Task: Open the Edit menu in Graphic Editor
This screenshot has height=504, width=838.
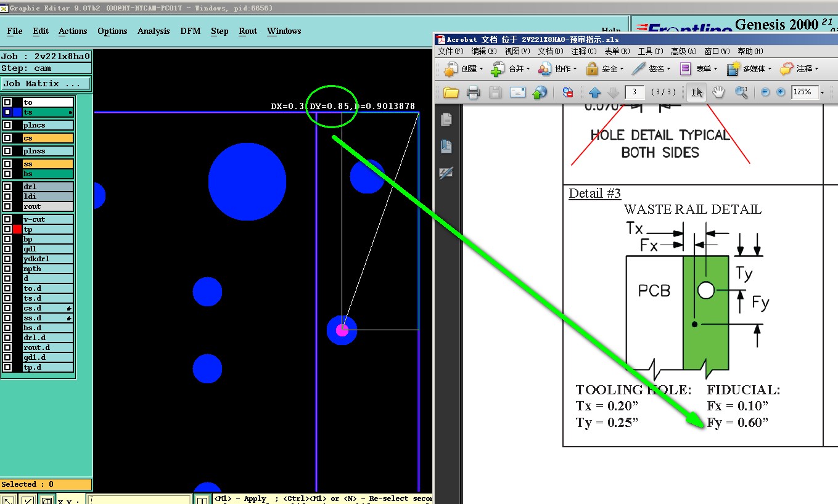Action: click(41, 31)
